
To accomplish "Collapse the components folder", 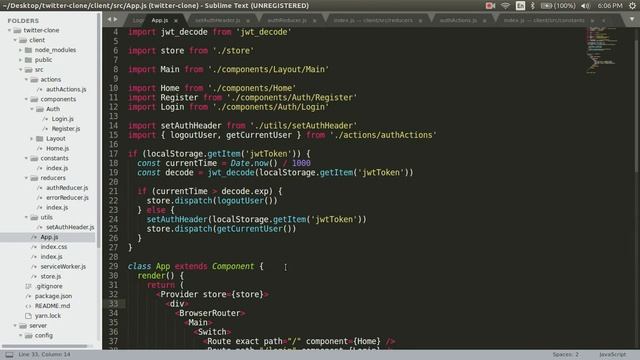I will pos(27,99).
